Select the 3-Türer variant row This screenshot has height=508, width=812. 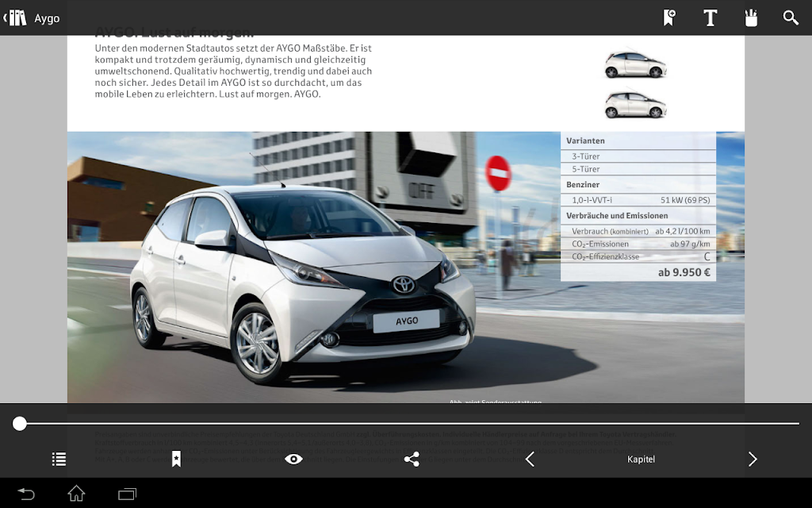[638, 156]
